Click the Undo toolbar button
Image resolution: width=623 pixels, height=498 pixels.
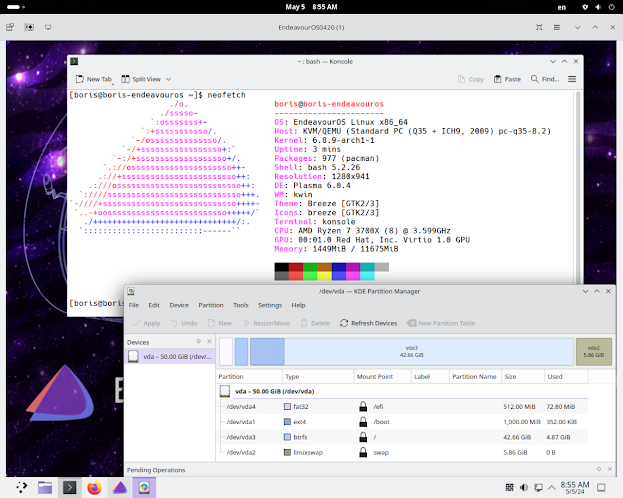pos(184,323)
